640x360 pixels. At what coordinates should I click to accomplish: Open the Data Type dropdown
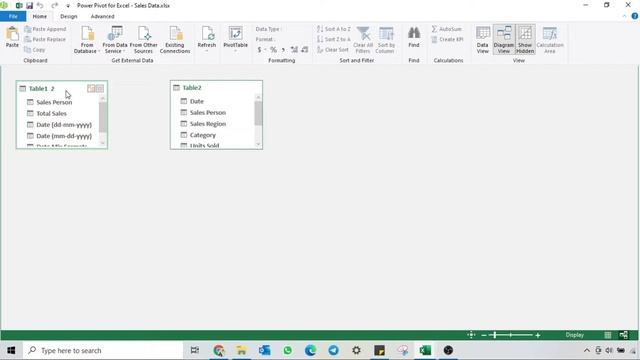(x=269, y=29)
